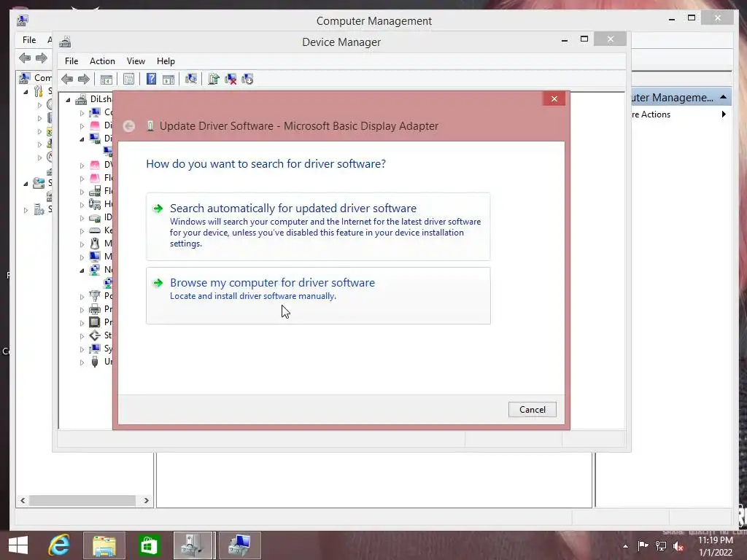Select the processor chip icon in device tree
The image size is (747, 560).
(95, 322)
